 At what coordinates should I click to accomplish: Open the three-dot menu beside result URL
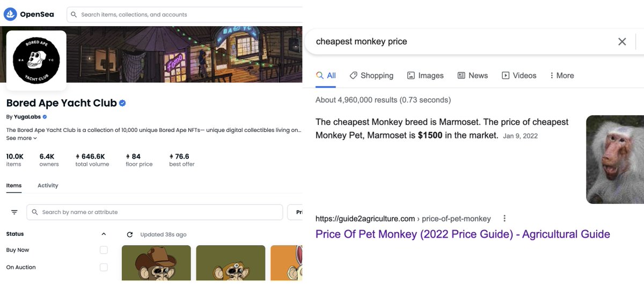point(504,218)
